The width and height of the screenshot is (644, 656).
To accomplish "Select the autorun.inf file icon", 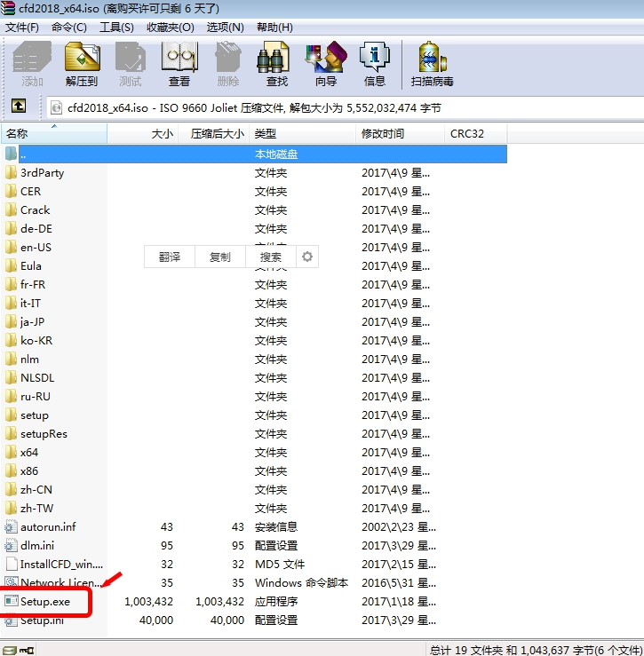I will pos(11,526).
